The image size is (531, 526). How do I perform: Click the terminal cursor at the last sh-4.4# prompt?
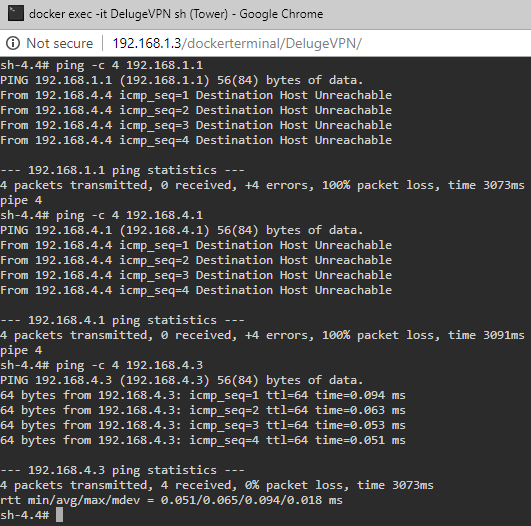coord(59,514)
